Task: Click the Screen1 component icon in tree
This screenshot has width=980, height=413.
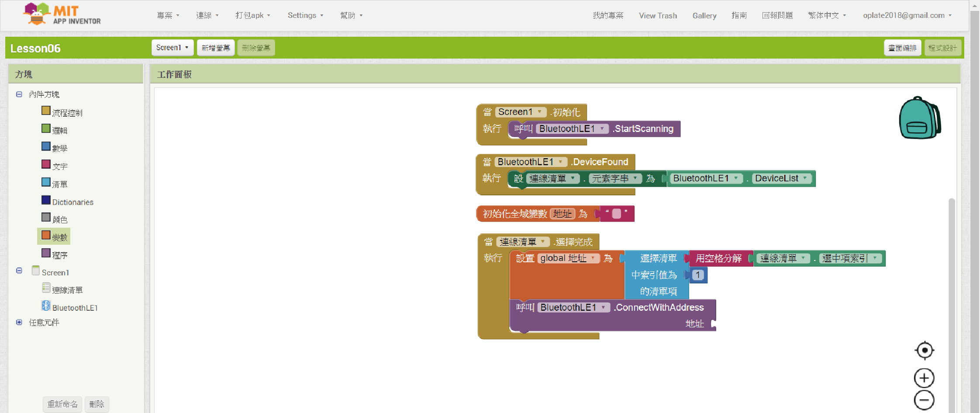Action: [36, 271]
